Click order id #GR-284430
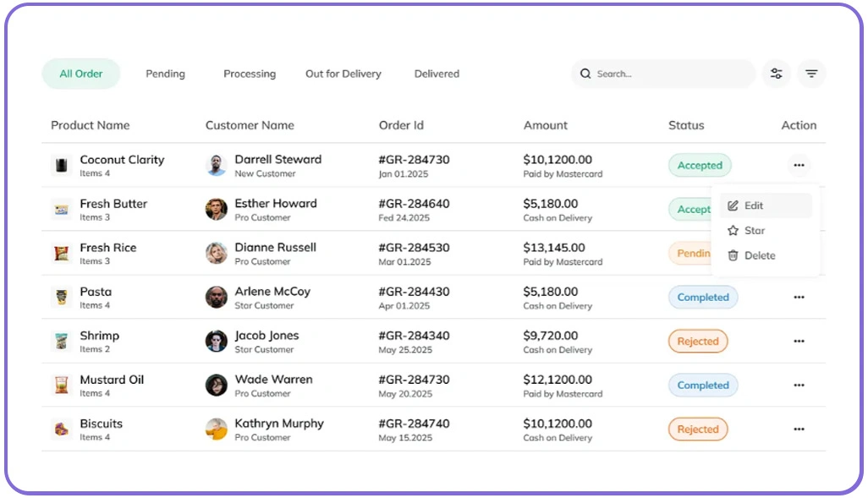The height and width of the screenshot is (498, 868). 414,292
